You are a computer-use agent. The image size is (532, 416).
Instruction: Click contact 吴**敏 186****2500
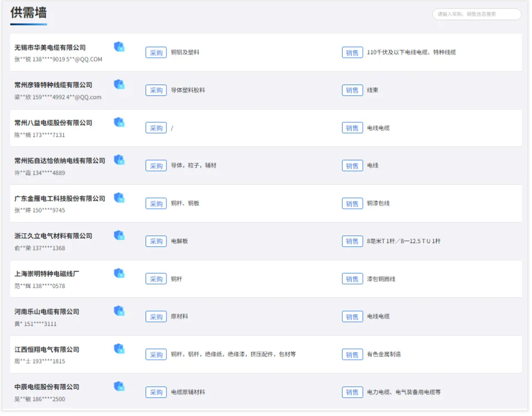click(40, 400)
